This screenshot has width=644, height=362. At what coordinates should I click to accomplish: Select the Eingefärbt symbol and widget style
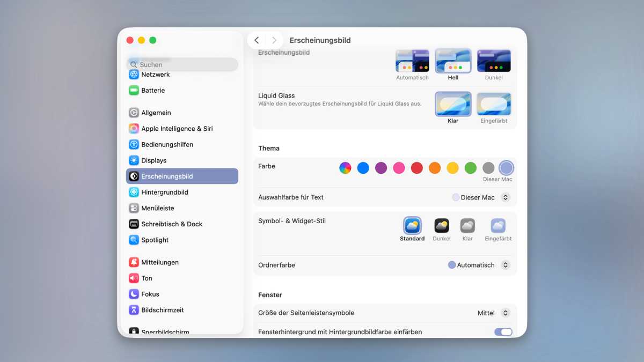pyautogui.click(x=497, y=226)
